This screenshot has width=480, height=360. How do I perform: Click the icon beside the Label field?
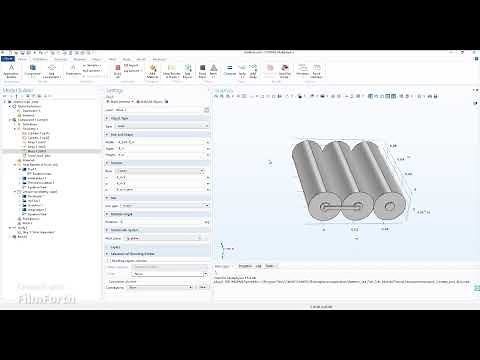click(x=206, y=110)
